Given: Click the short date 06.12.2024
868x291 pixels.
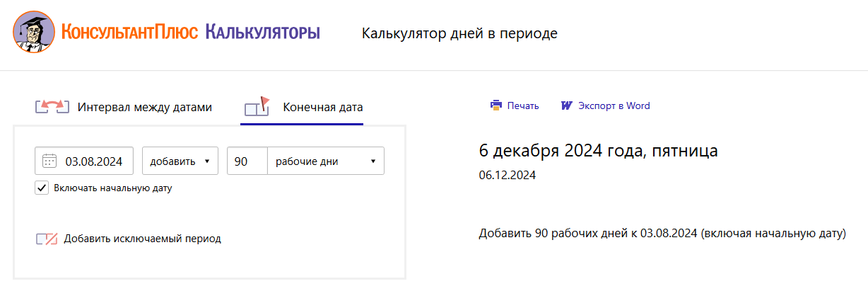Looking at the screenshot, I should click(507, 175).
